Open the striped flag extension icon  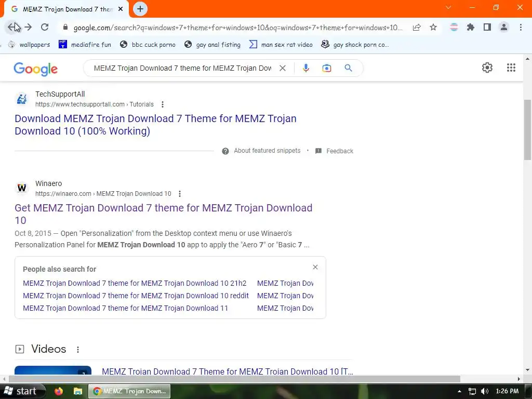(x=454, y=27)
